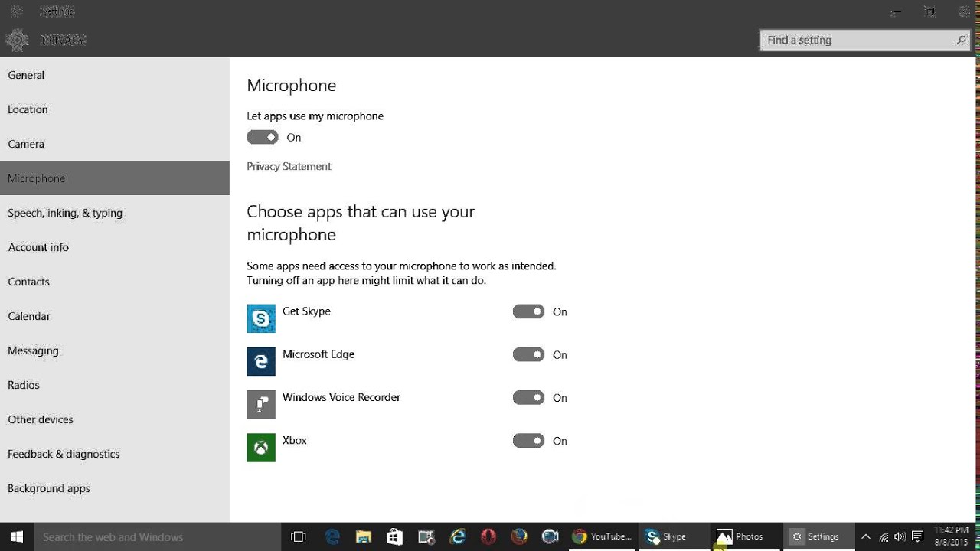Open Task View on the taskbar
Screen dimensions: 980x551
(x=299, y=536)
